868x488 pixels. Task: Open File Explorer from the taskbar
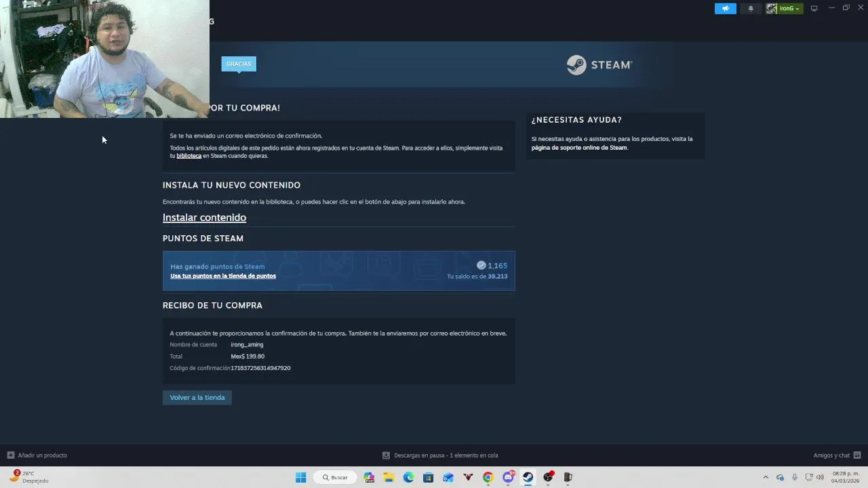389,477
